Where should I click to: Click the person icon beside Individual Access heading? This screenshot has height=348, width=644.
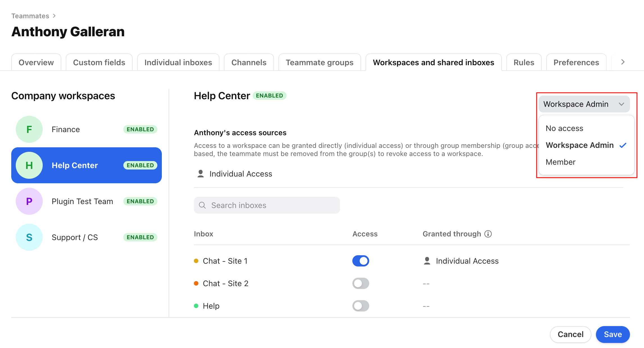[x=201, y=174]
